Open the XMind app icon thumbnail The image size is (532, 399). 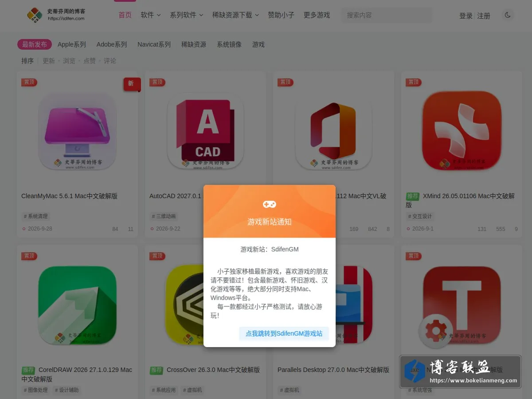(x=462, y=131)
